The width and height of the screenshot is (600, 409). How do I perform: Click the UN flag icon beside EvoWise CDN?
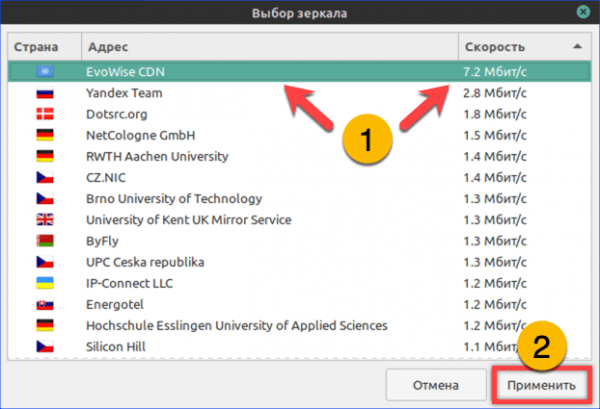coord(45,72)
